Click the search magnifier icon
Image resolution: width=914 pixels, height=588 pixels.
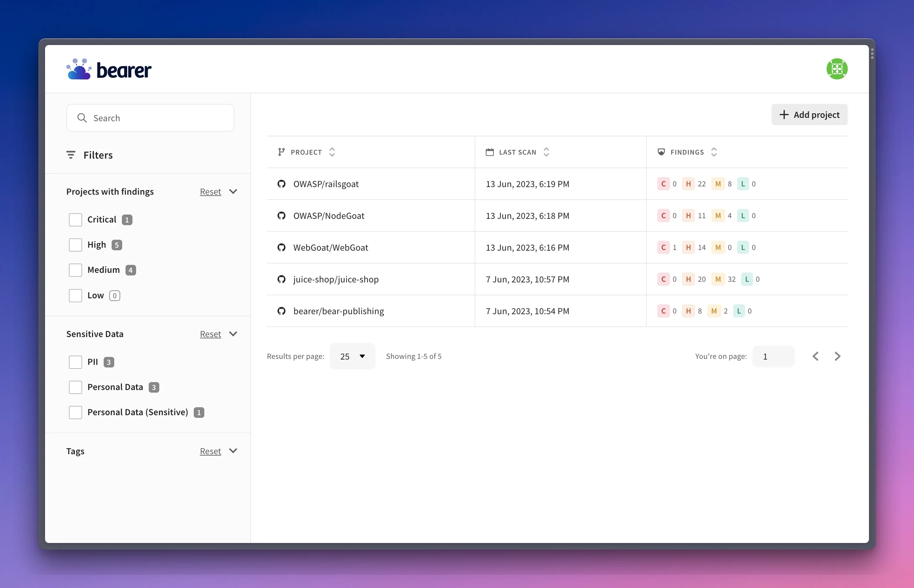(x=82, y=118)
